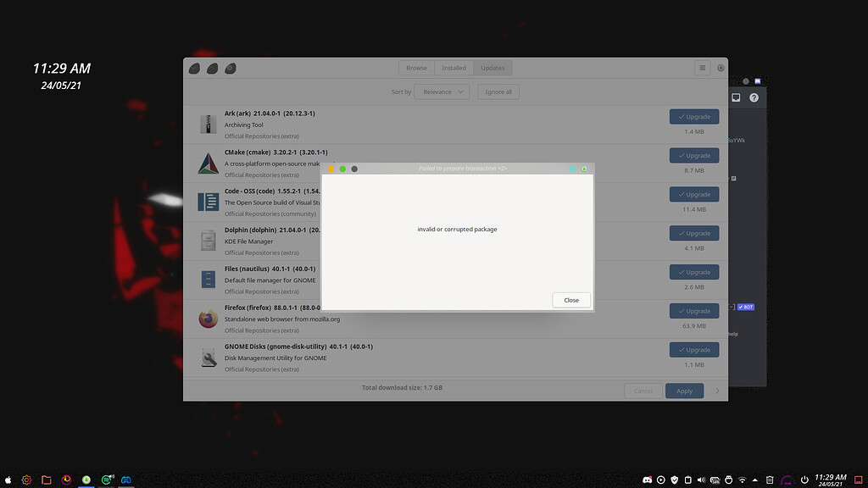The height and width of the screenshot is (488, 868).
Task: Toggle upgrade selection for Firefox
Action: [x=694, y=310]
